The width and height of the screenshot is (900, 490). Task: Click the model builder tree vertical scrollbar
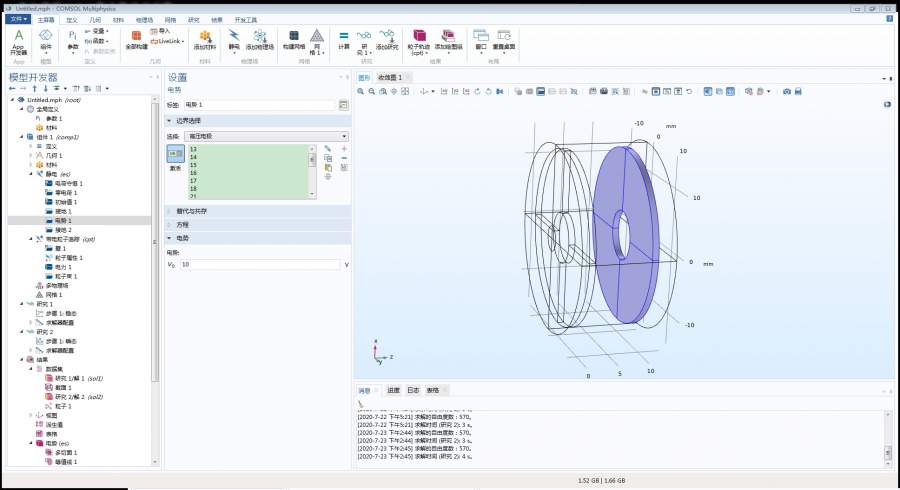155,240
